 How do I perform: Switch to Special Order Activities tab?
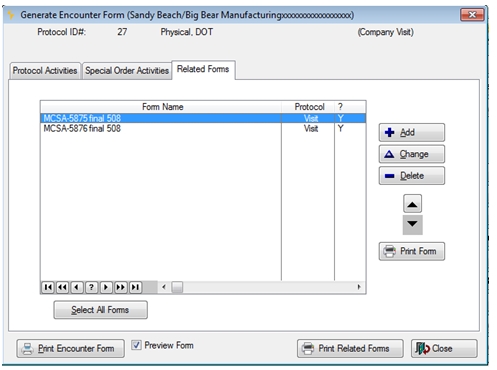coord(127,71)
